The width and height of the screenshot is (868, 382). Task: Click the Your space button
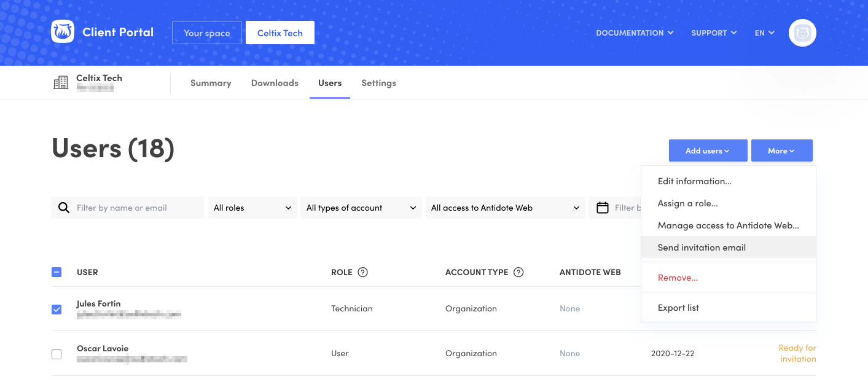tap(207, 33)
